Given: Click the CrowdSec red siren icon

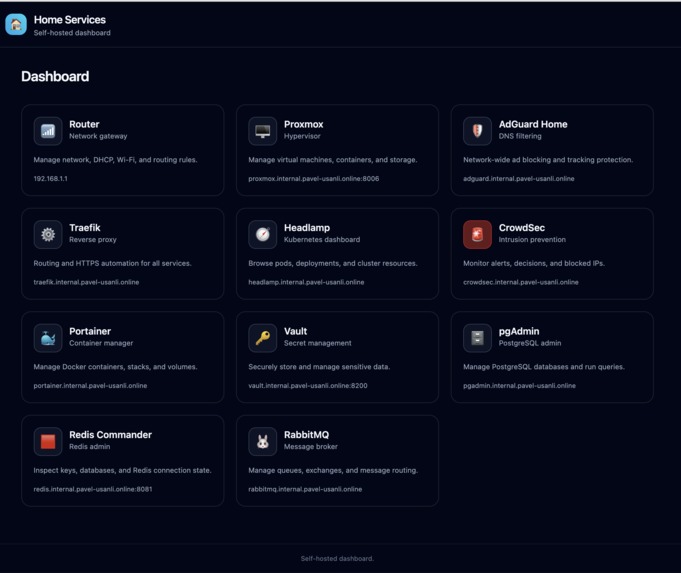Looking at the screenshot, I should tap(477, 234).
